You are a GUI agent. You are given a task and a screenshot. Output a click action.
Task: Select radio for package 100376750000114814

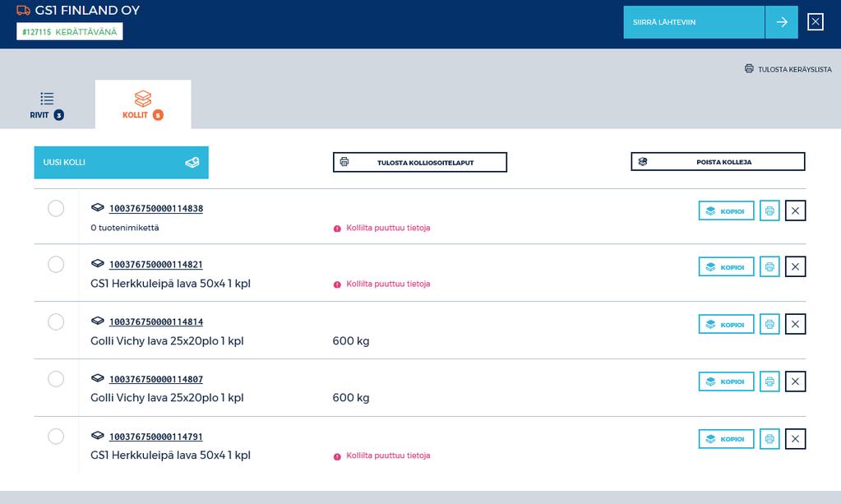[x=56, y=321]
